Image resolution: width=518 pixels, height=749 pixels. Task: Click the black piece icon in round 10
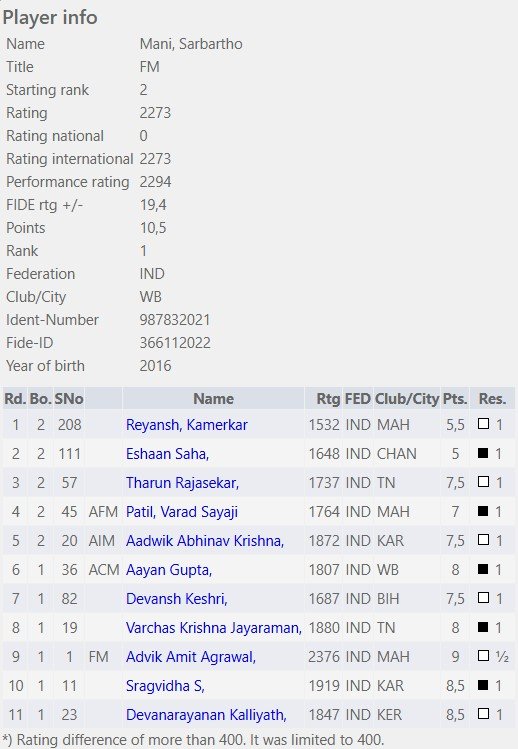click(x=483, y=685)
